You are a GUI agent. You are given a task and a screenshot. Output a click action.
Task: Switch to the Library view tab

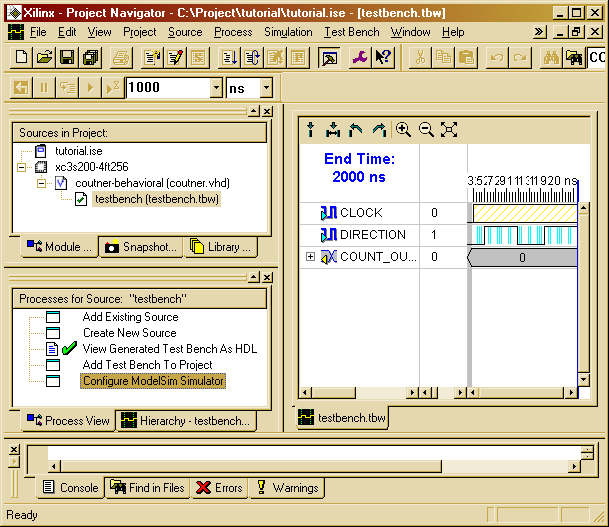[x=220, y=247]
